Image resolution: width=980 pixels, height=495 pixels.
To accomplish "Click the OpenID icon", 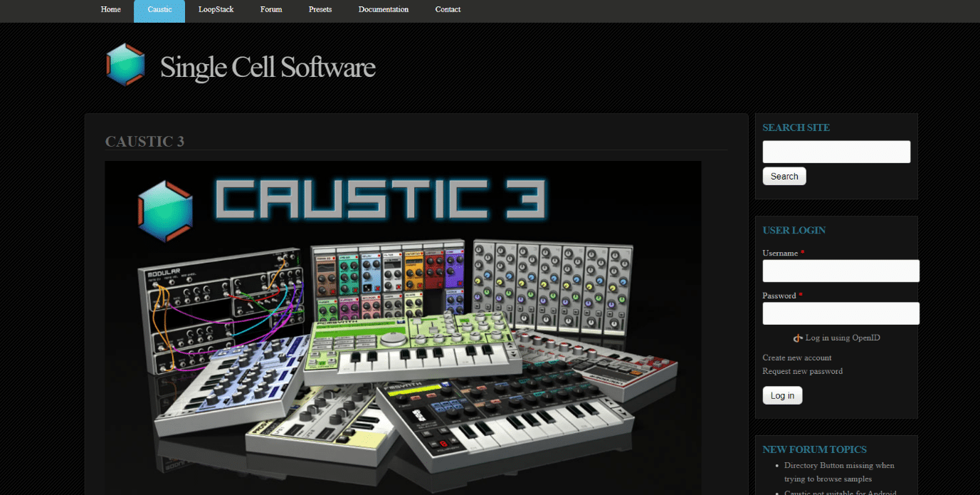I will click(x=798, y=338).
